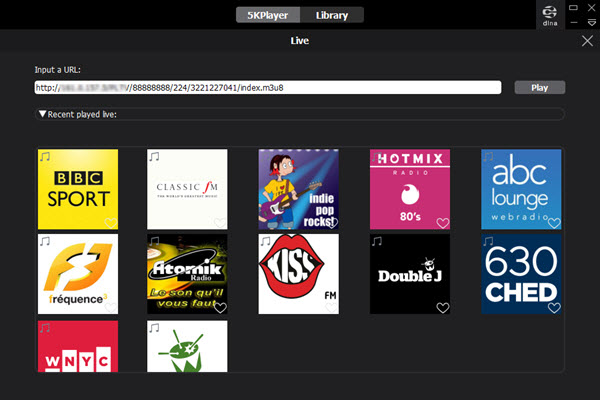Open the window dropdown menu arrow icon

(592, 23)
